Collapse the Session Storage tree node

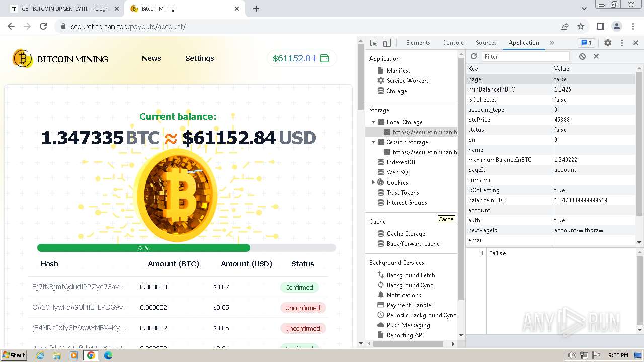[x=373, y=142]
